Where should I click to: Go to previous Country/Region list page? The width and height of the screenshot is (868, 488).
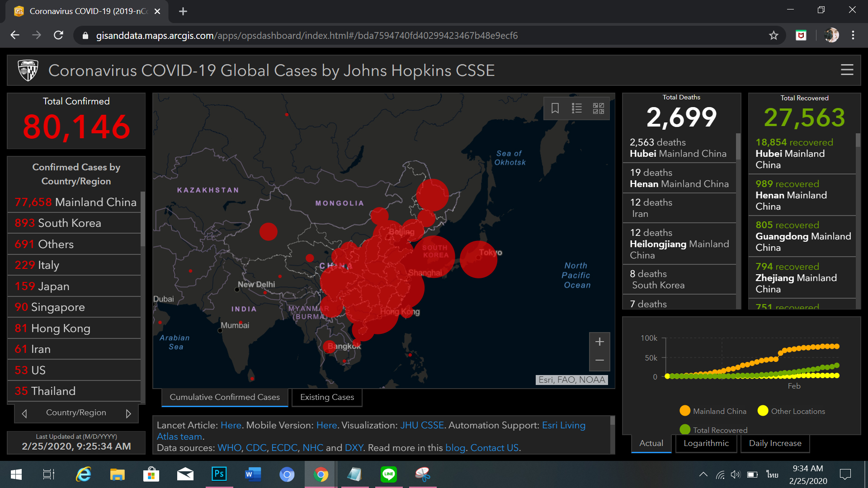pyautogui.click(x=24, y=413)
